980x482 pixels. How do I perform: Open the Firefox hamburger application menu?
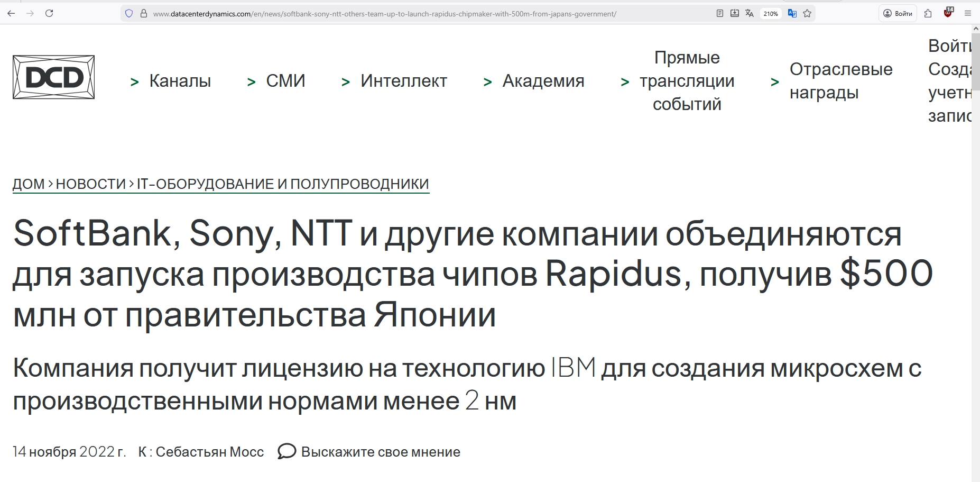pyautogui.click(x=968, y=13)
